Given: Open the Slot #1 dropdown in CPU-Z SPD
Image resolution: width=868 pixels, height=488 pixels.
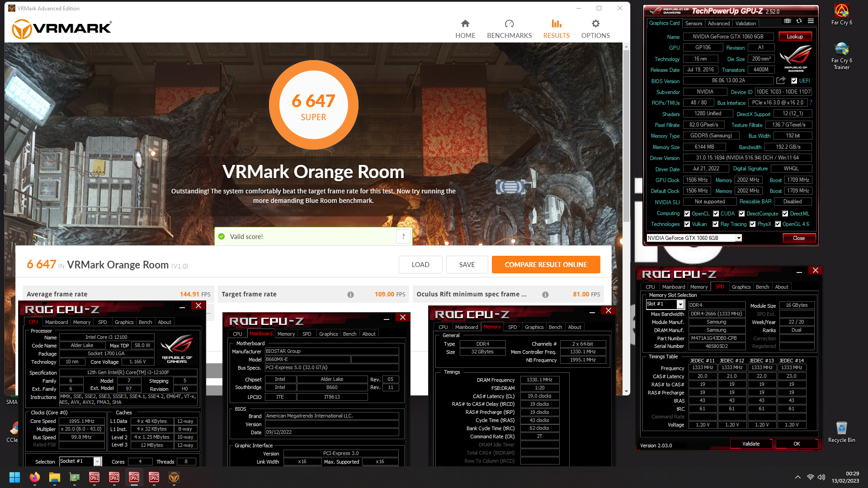Looking at the screenshot, I should [x=680, y=305].
